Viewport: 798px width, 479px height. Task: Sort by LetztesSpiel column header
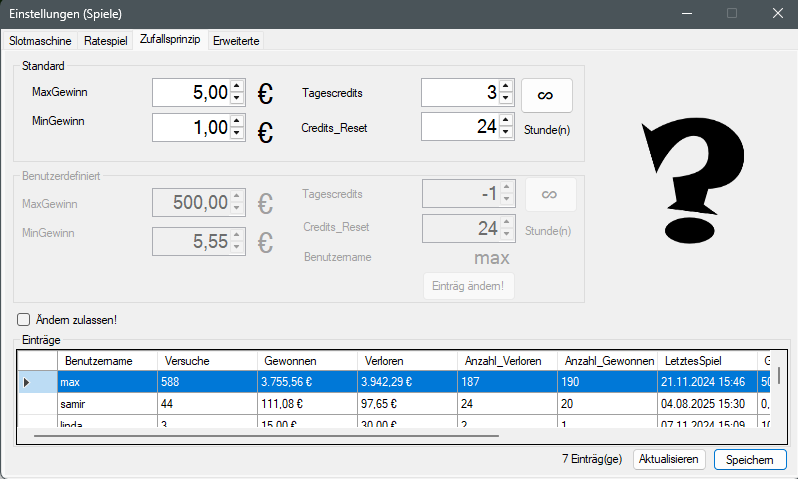(707, 361)
